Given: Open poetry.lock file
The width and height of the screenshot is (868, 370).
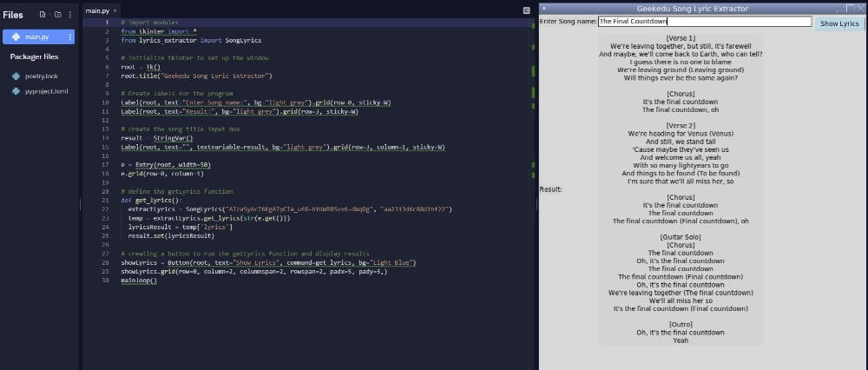Looking at the screenshot, I should point(42,76).
